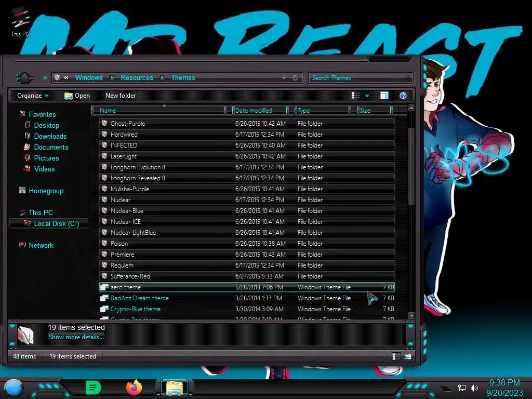Open Pictures in the navigation pane
This screenshot has width=532, height=399.
pyautogui.click(x=46, y=158)
